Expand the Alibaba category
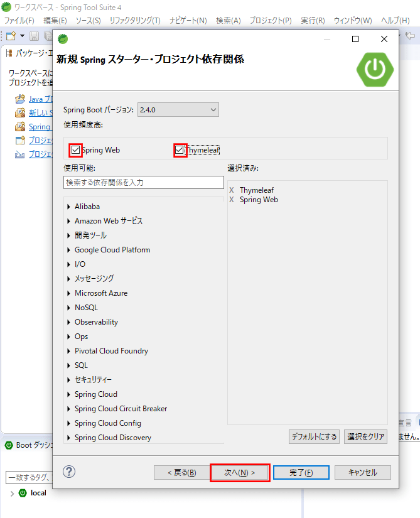Image resolution: width=420 pixels, height=518 pixels. click(x=68, y=207)
